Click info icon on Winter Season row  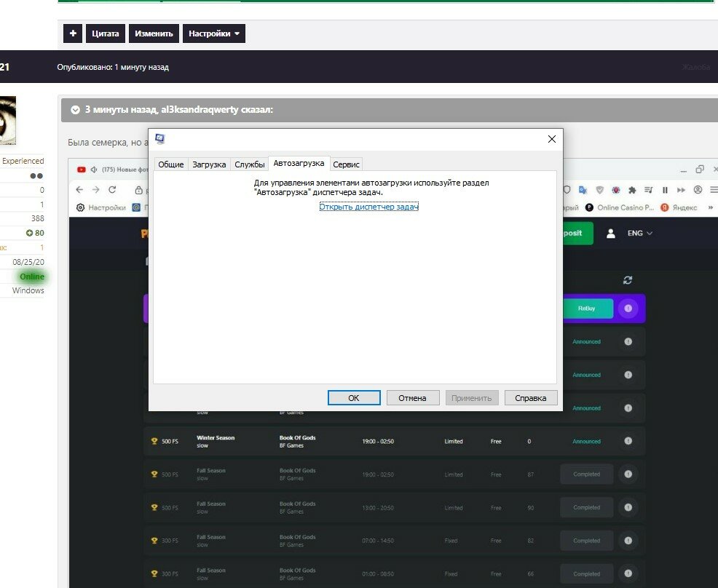(x=628, y=442)
